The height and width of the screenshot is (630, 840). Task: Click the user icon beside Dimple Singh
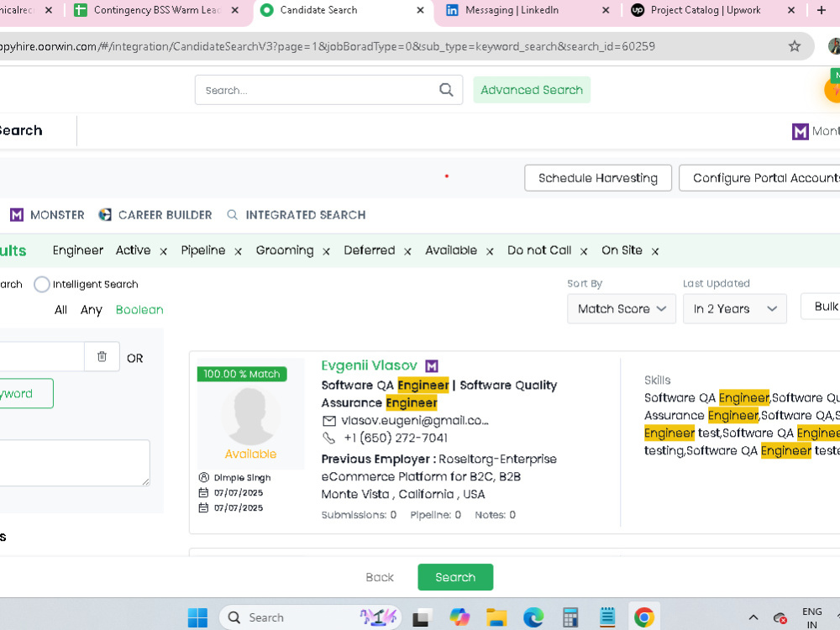pos(203,477)
